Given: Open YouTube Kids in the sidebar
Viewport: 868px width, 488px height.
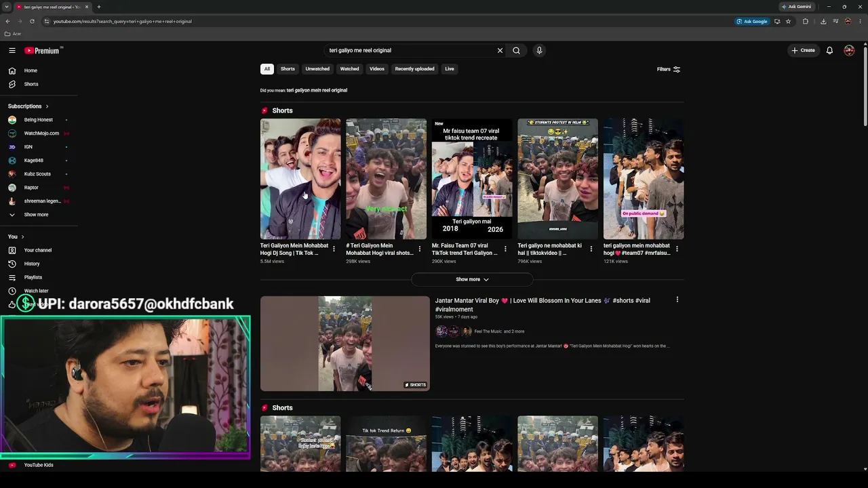Looking at the screenshot, I should [x=39, y=465].
